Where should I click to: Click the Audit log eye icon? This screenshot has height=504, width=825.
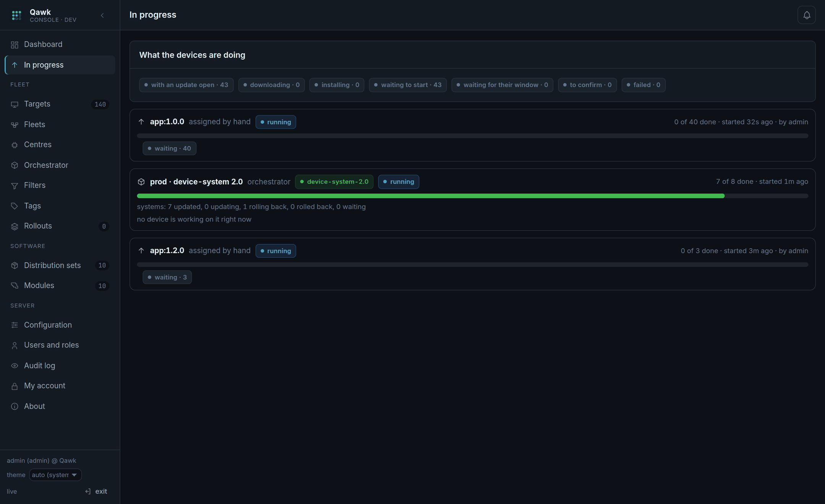(15, 366)
